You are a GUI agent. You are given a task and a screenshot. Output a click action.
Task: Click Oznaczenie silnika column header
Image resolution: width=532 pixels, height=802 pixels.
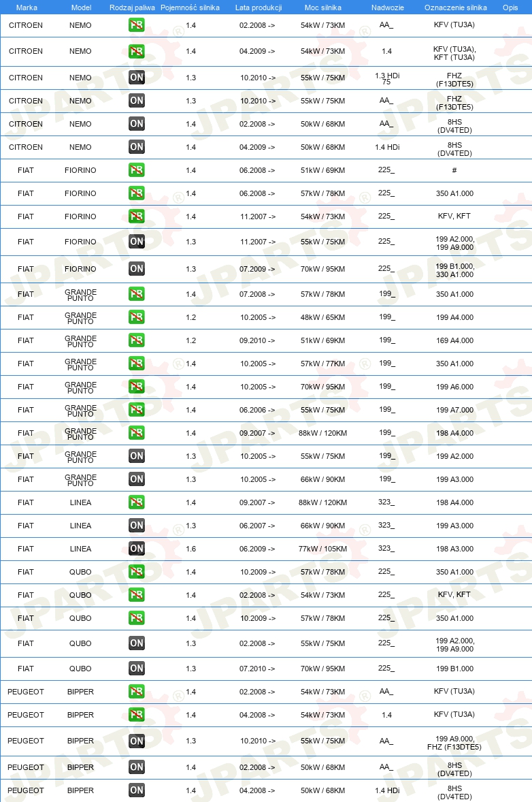point(455,7)
